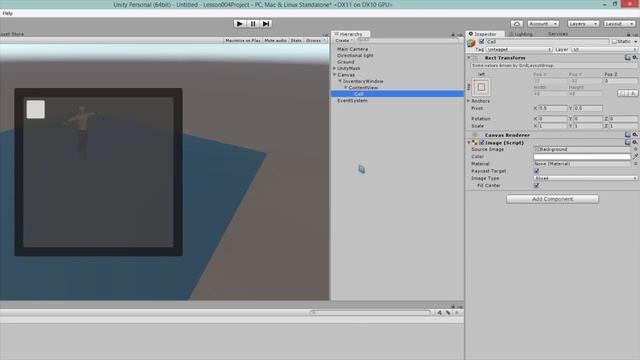Collapse the Canvas tree node arrow
The width and height of the screenshot is (640, 360).
335,75
